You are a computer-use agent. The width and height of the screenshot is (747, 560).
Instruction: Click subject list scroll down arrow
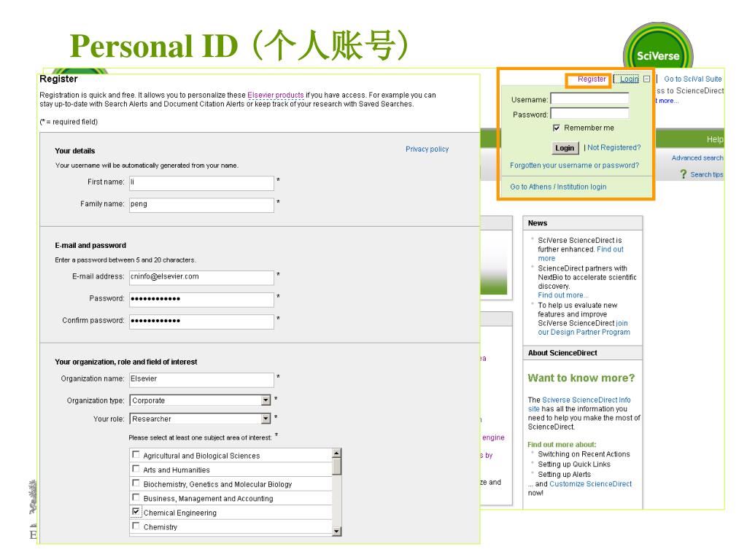point(337,532)
